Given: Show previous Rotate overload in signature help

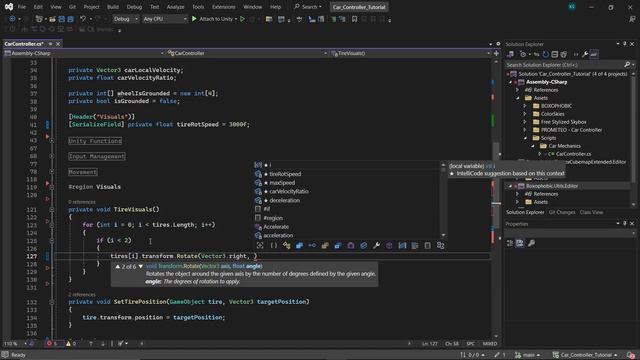Looking at the screenshot, I should (118, 267).
